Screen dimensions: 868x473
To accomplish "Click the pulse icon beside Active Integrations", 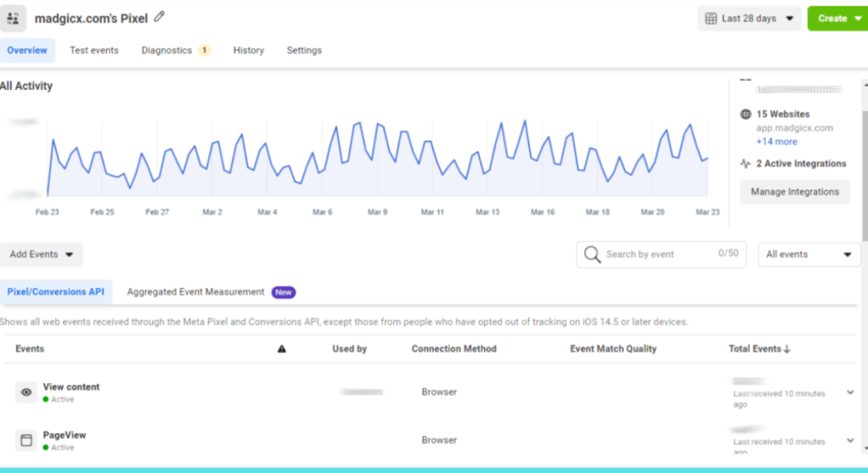I will click(x=746, y=164).
